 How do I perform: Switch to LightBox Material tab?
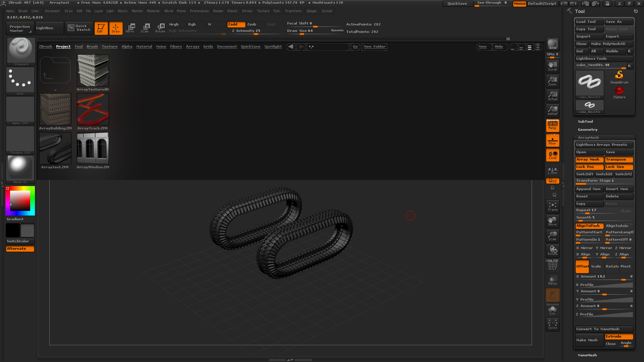(x=144, y=47)
